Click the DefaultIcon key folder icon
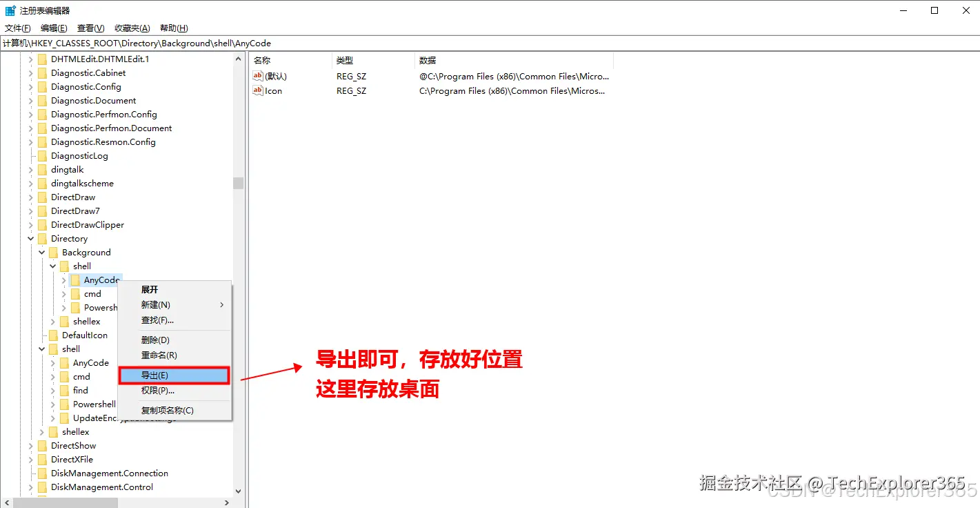This screenshot has height=508, width=980. point(52,335)
